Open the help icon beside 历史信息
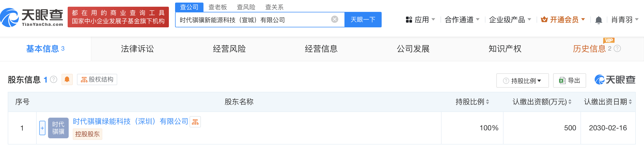This screenshot has width=644, height=161. (x=617, y=49)
